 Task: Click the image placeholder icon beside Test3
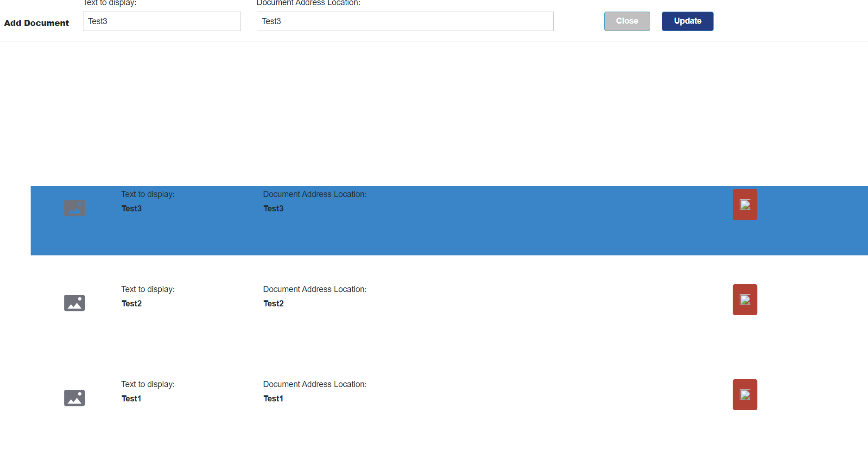click(74, 208)
